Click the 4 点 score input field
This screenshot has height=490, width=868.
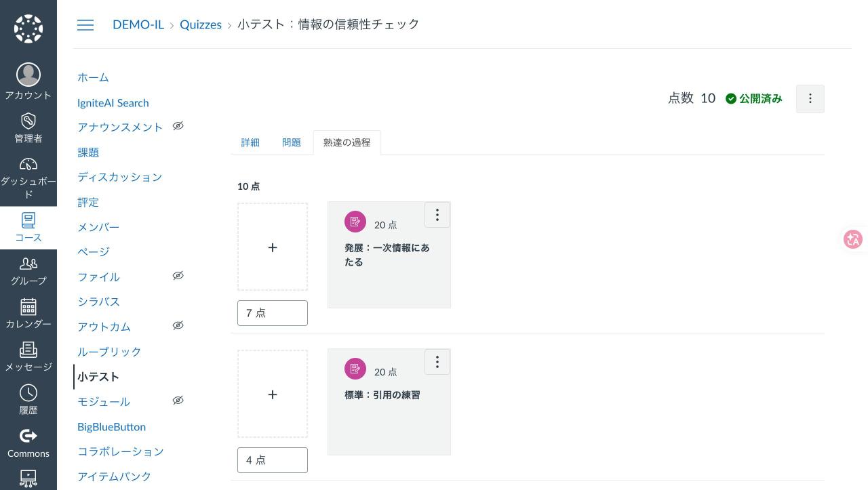pos(273,460)
